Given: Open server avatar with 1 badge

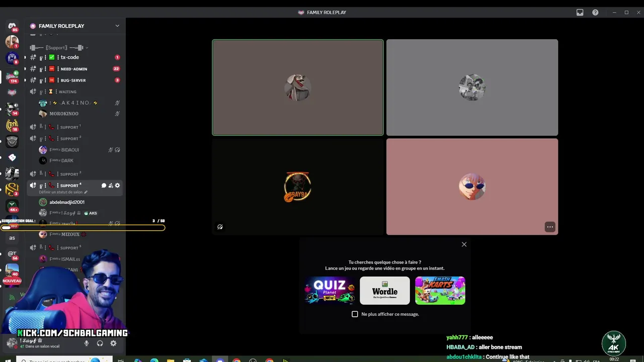Looking at the screenshot, I should pyautogui.click(x=12, y=42).
